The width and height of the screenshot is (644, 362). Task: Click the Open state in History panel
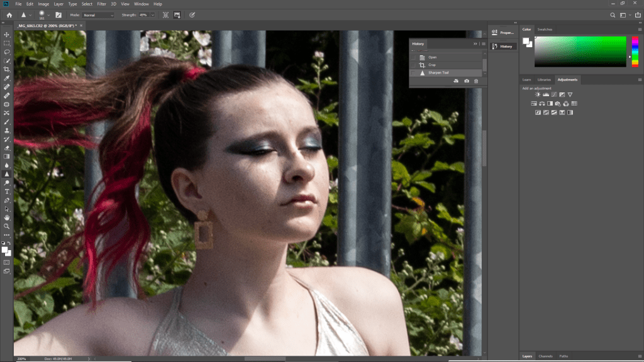(432, 57)
